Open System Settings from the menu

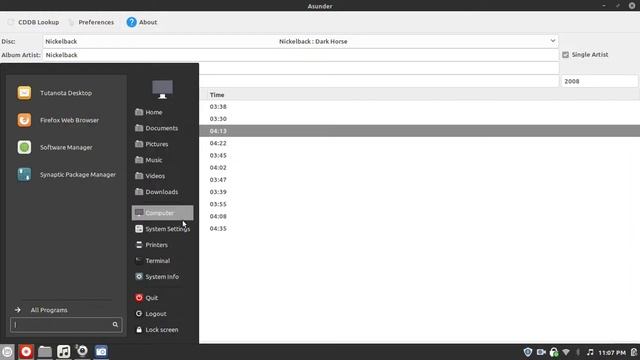point(162,229)
